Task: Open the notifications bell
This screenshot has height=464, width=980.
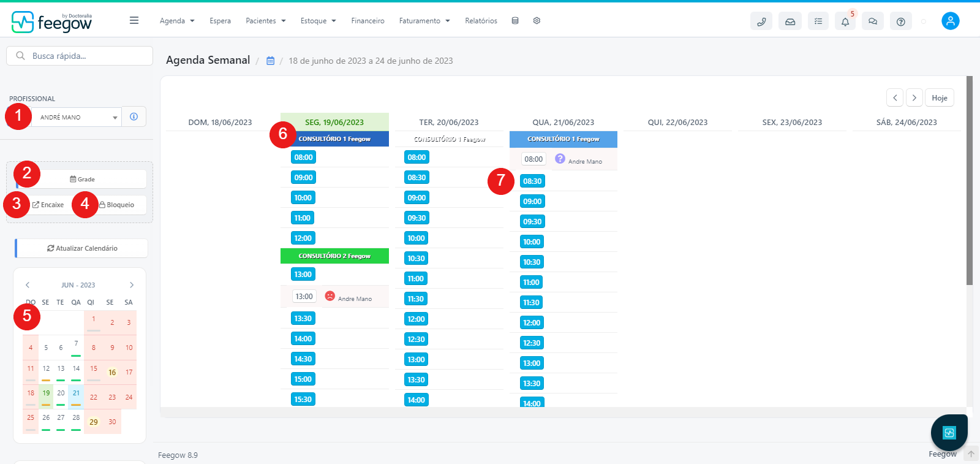Action: click(x=845, y=21)
